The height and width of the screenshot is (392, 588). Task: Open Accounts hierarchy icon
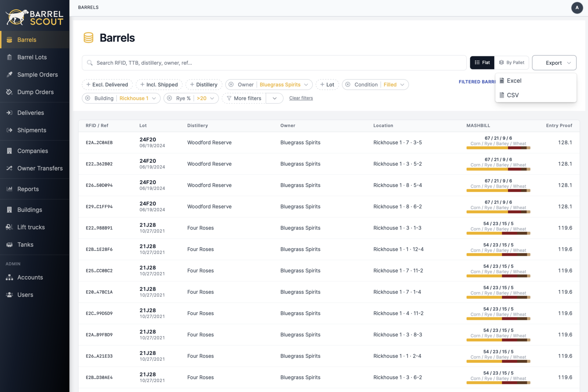(10, 278)
